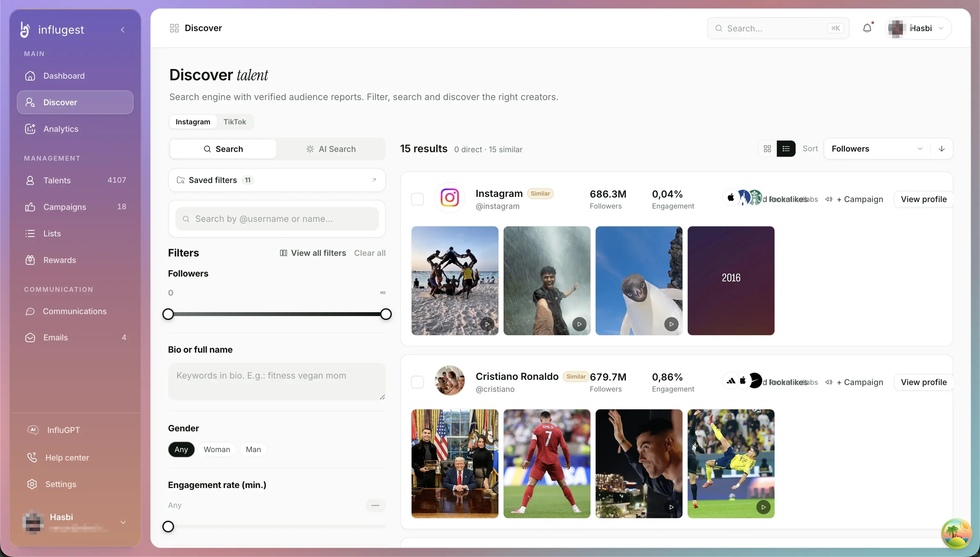This screenshot has height=557, width=980.
Task: Open Dashboard from sidebar
Action: [x=75, y=76]
